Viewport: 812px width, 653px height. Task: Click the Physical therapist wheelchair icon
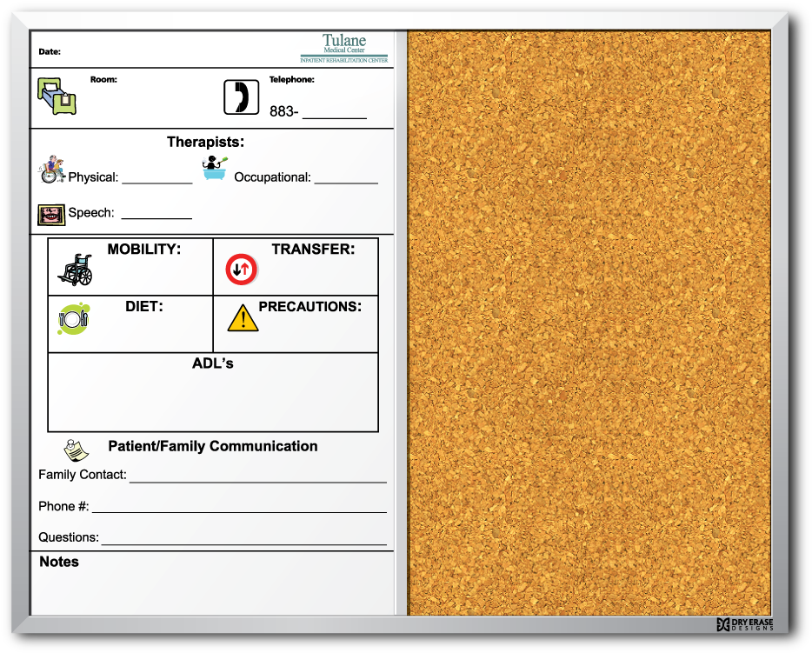tap(52, 170)
